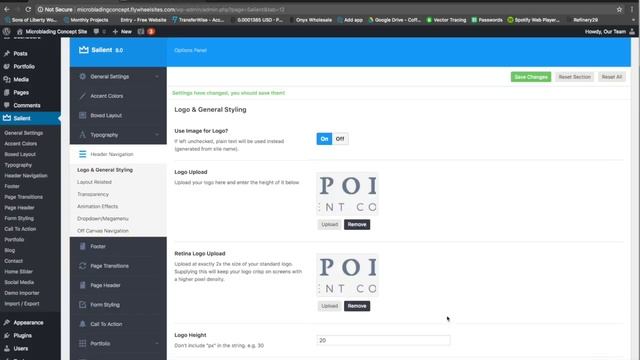Open Microblading Concept Site link in admin bar
Image resolution: width=640 pixels, height=360 pixels.
pyautogui.click(x=52, y=31)
